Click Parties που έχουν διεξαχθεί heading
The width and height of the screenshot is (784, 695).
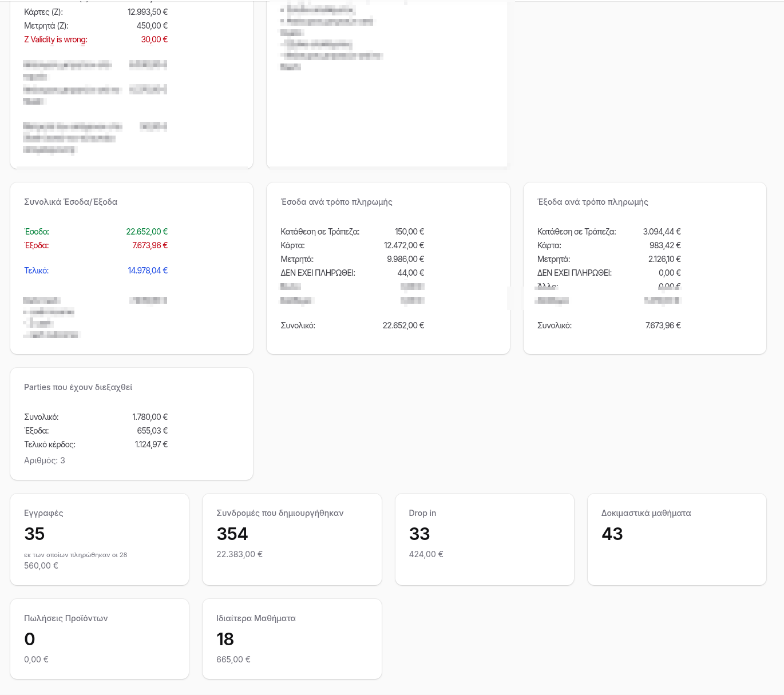click(78, 387)
